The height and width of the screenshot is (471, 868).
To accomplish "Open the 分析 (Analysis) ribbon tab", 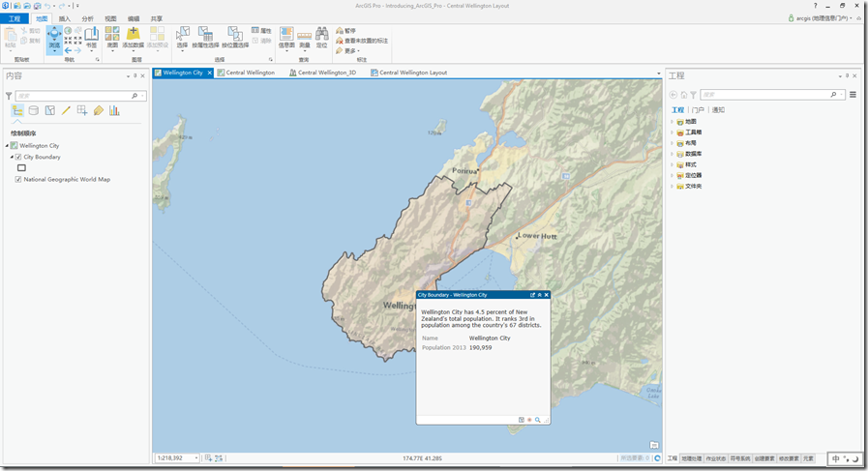I will click(87, 18).
